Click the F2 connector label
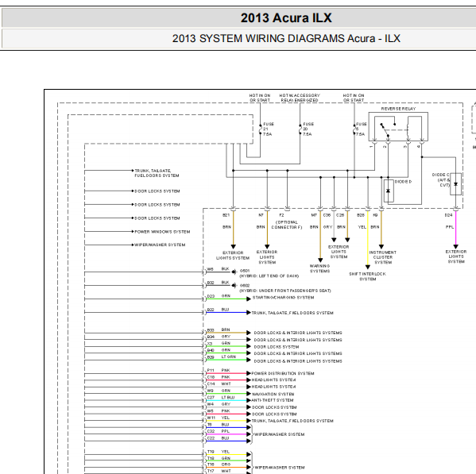 pyautogui.click(x=281, y=215)
